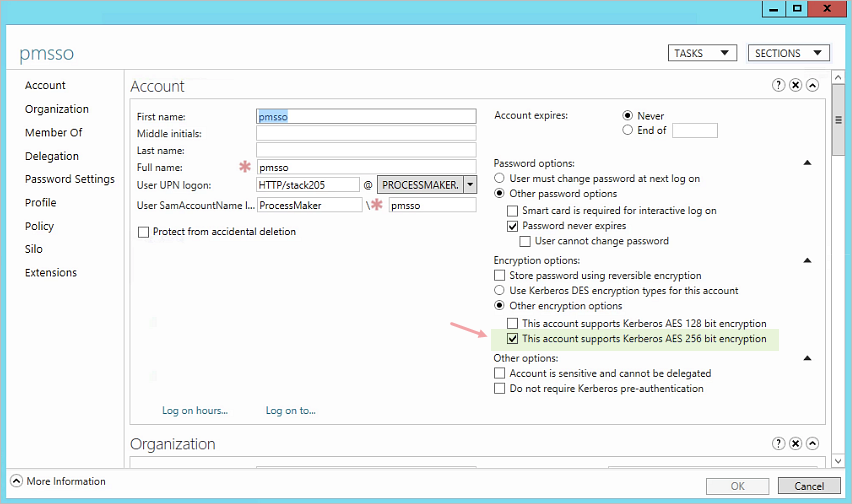Check Kerberos AES 128 bit encryption

click(513, 324)
